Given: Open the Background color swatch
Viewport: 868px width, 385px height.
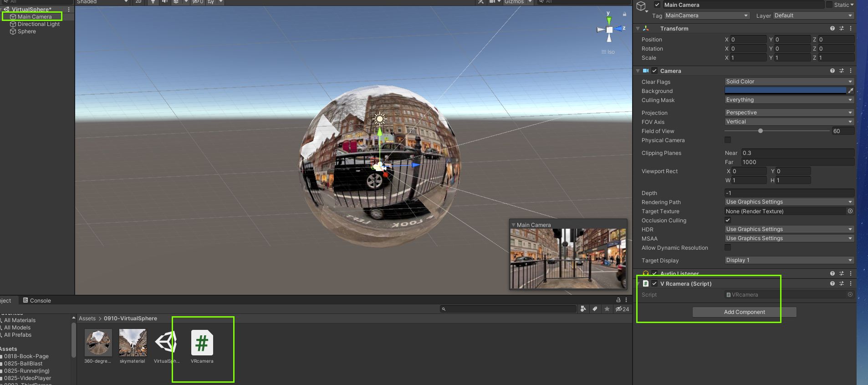Looking at the screenshot, I should [785, 91].
